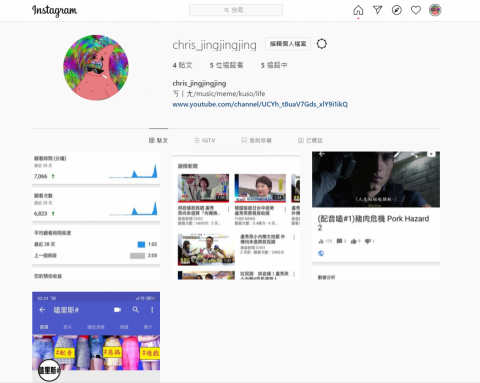Click the globe icon under Pork Hazard title
The image size is (480, 383).
[321, 253]
